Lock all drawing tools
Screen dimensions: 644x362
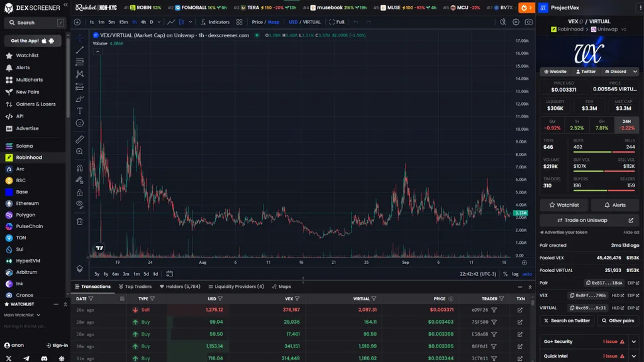point(80,192)
